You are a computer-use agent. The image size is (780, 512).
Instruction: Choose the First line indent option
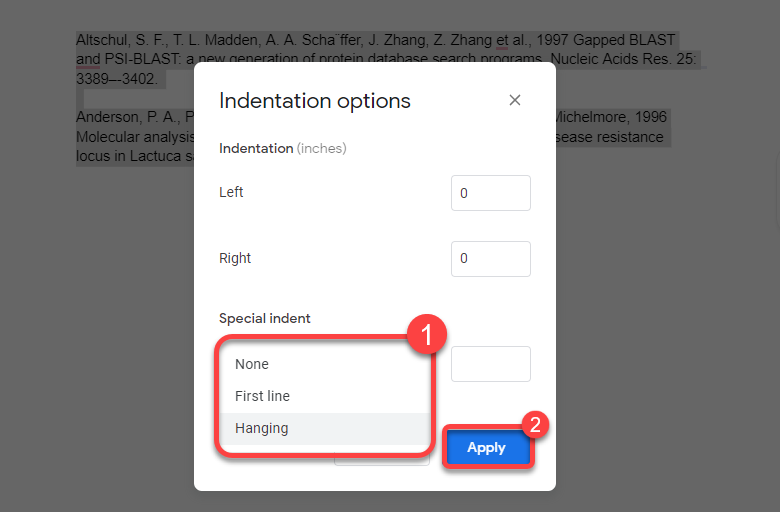coord(262,396)
